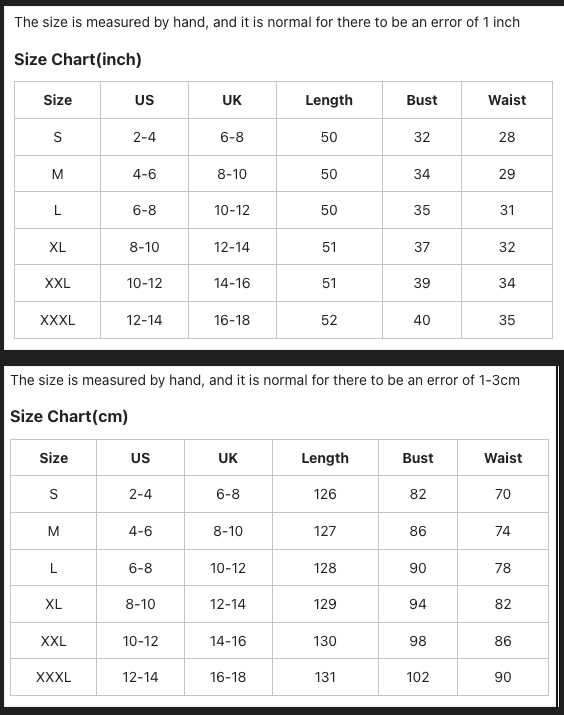Select the Length column header in inch chart
The width and height of the screenshot is (564, 715).
329,100
